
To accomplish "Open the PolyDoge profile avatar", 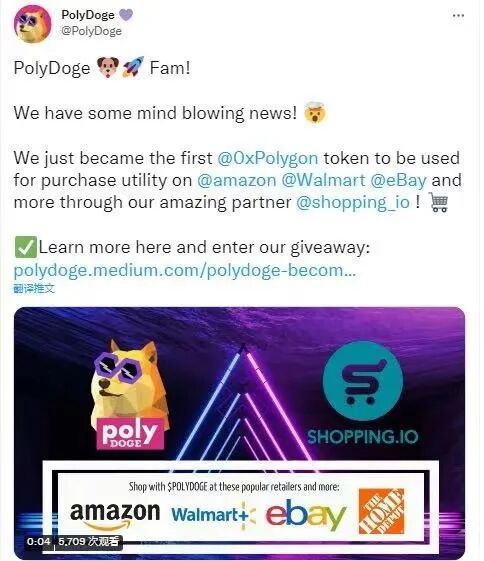I will pyautogui.click(x=32, y=24).
